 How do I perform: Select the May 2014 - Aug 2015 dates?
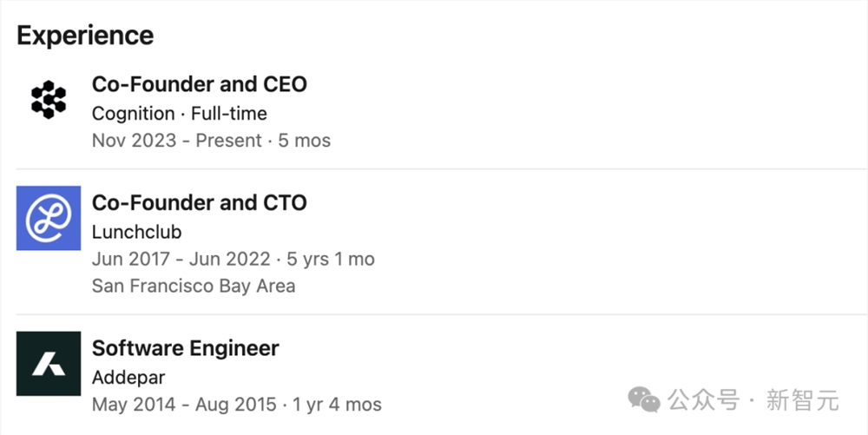click(x=184, y=405)
